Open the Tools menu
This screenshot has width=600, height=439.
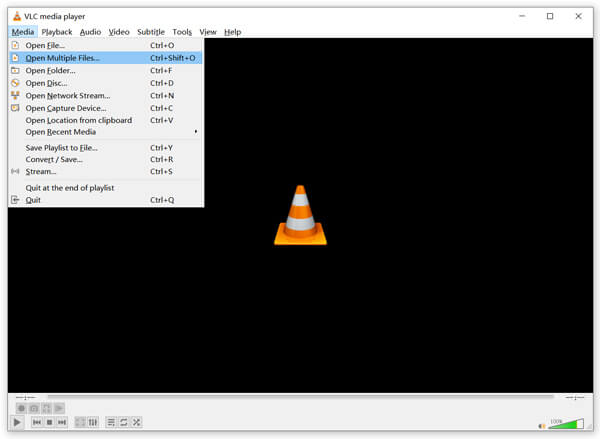click(x=182, y=32)
